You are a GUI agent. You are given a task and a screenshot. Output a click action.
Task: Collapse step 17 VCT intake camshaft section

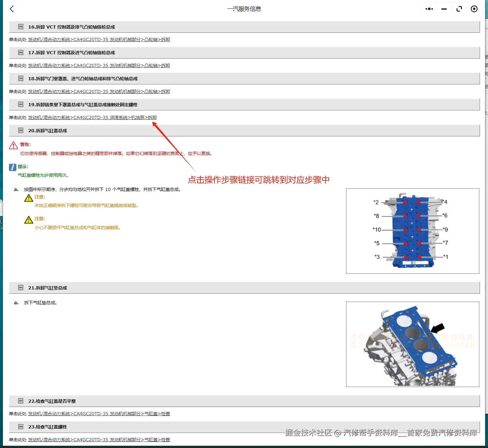tap(21, 53)
